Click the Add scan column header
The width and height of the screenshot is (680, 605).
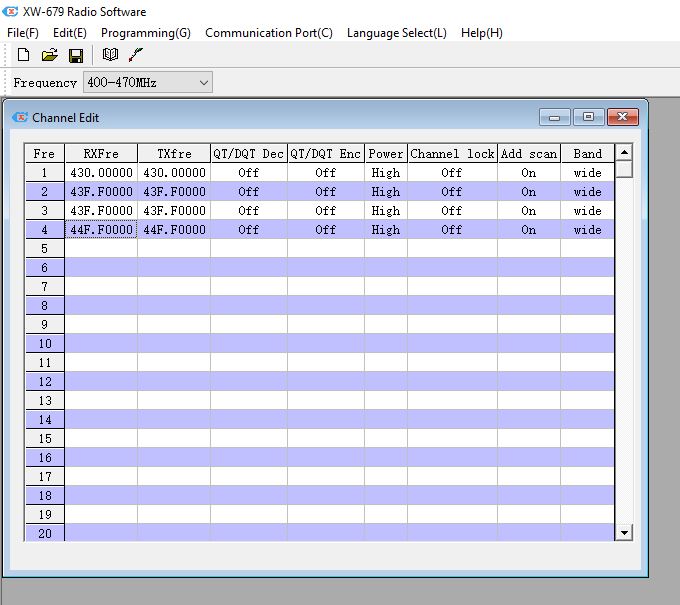[x=529, y=154]
